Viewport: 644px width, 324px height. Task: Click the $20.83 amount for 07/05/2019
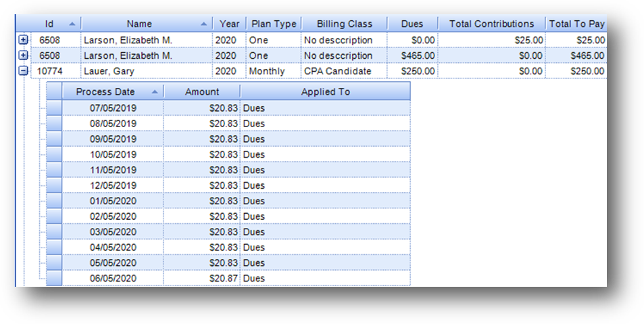201,108
